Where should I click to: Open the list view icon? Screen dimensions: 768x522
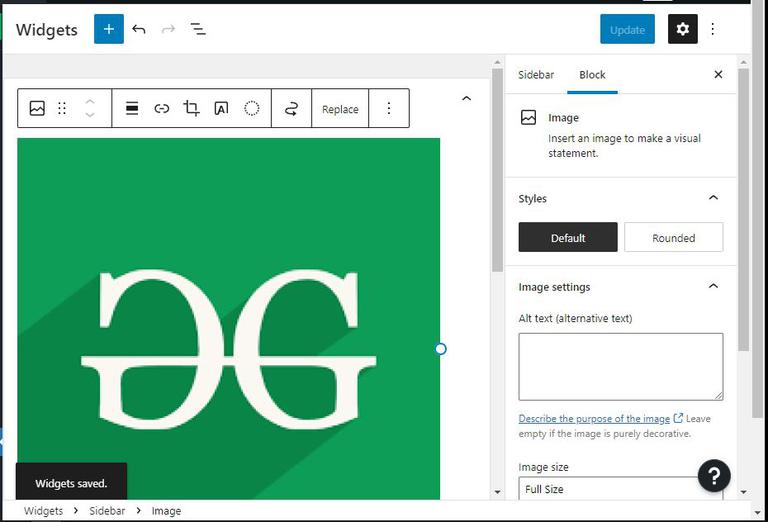(198, 29)
